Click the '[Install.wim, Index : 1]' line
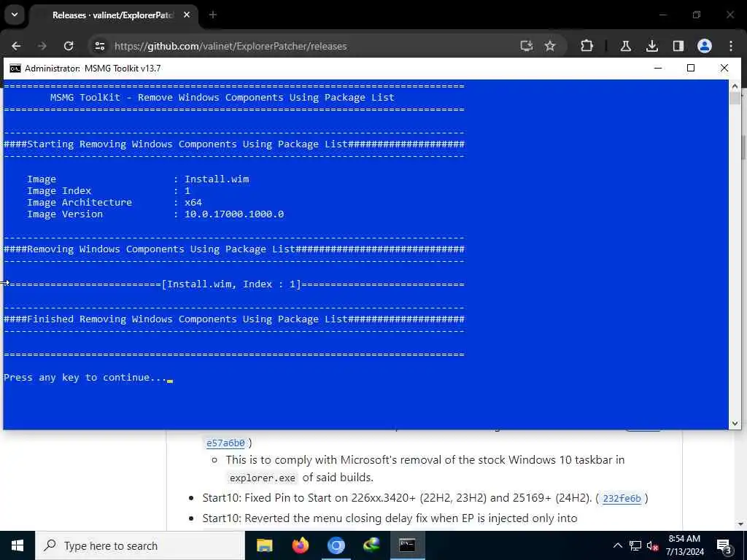The height and width of the screenshot is (560, 747). 231,284
